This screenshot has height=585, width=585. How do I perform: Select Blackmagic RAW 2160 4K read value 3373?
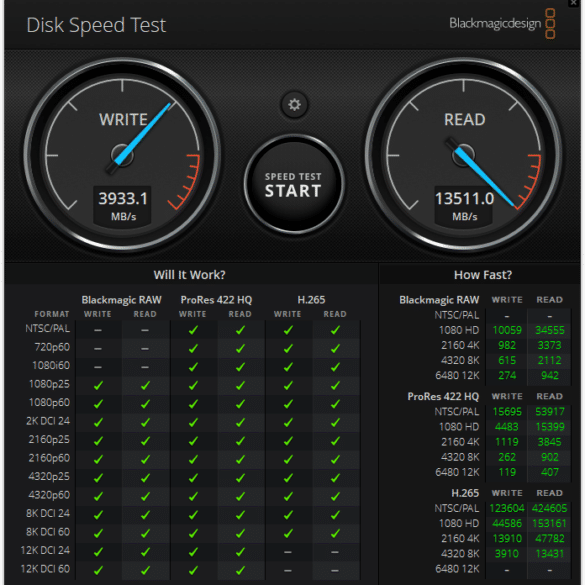[x=550, y=345]
